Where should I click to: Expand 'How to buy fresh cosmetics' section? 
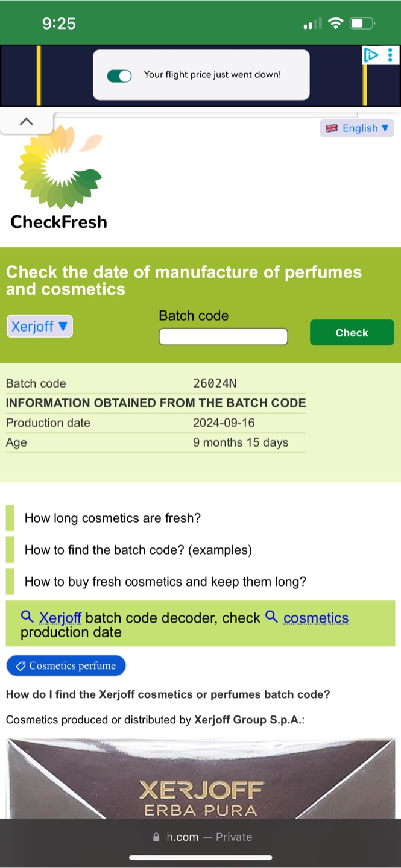pos(165,582)
